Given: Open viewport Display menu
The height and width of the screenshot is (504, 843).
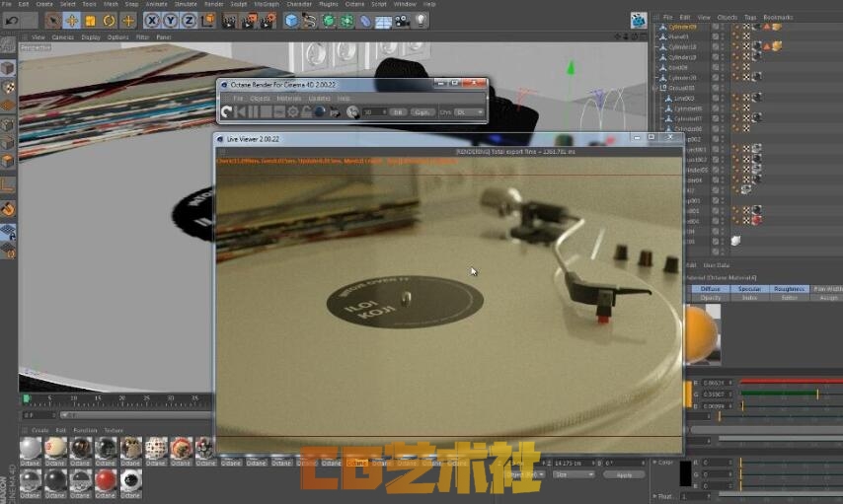Looking at the screenshot, I should pos(91,37).
